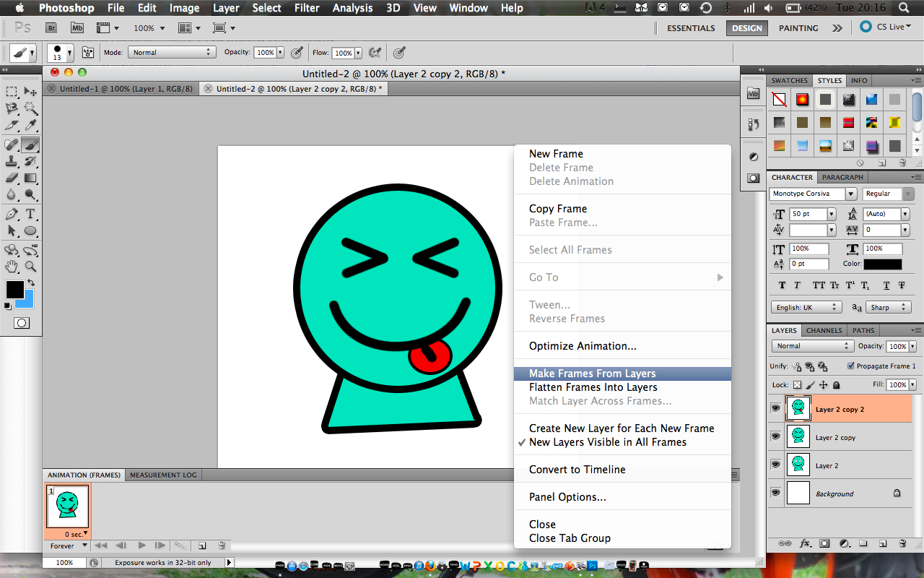Image resolution: width=924 pixels, height=578 pixels.
Task: Switch to the Painting workspace
Action: [798, 28]
